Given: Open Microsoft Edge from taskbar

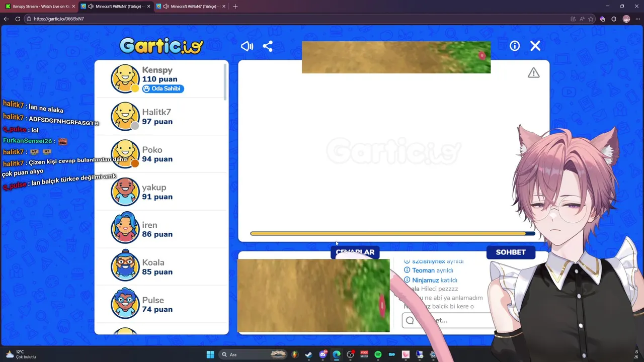Looking at the screenshot, I should [337, 354].
